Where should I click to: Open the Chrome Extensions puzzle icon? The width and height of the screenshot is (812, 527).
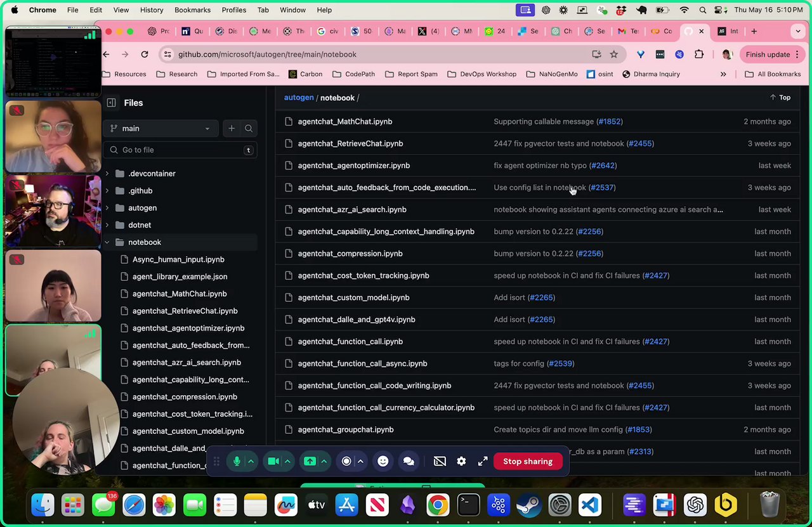coord(699,55)
